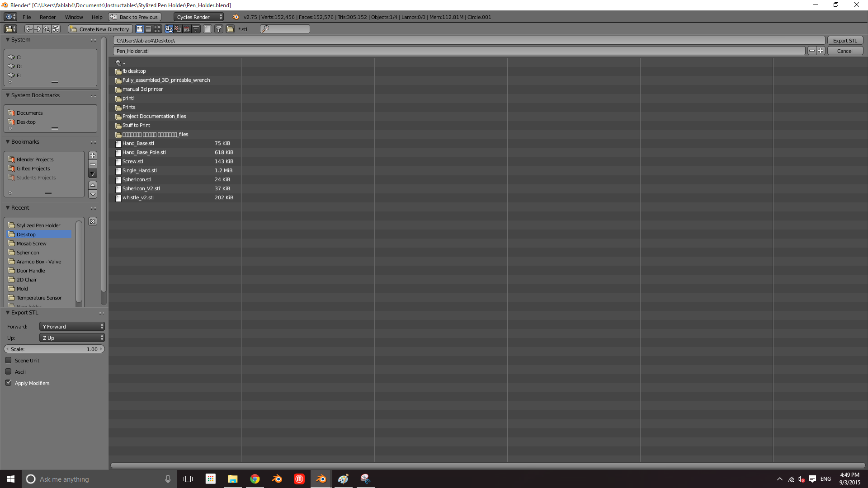
Task: Click Back to Previous button
Action: click(135, 17)
